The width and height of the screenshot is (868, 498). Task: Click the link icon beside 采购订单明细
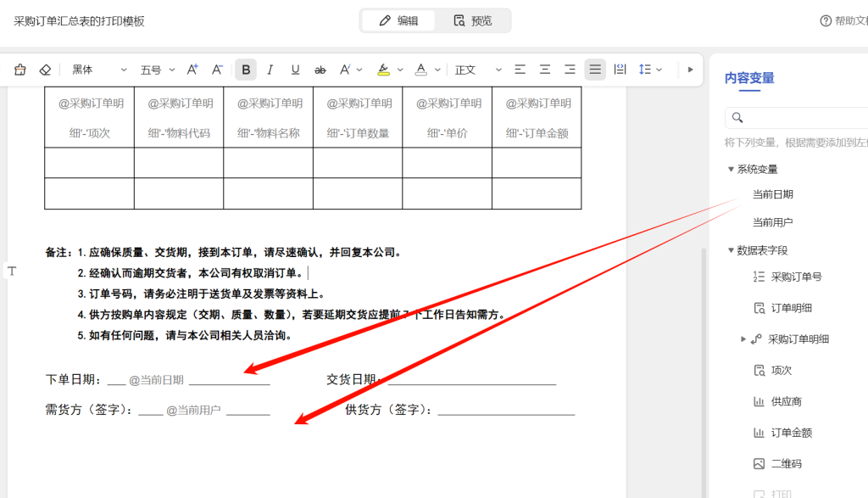756,339
